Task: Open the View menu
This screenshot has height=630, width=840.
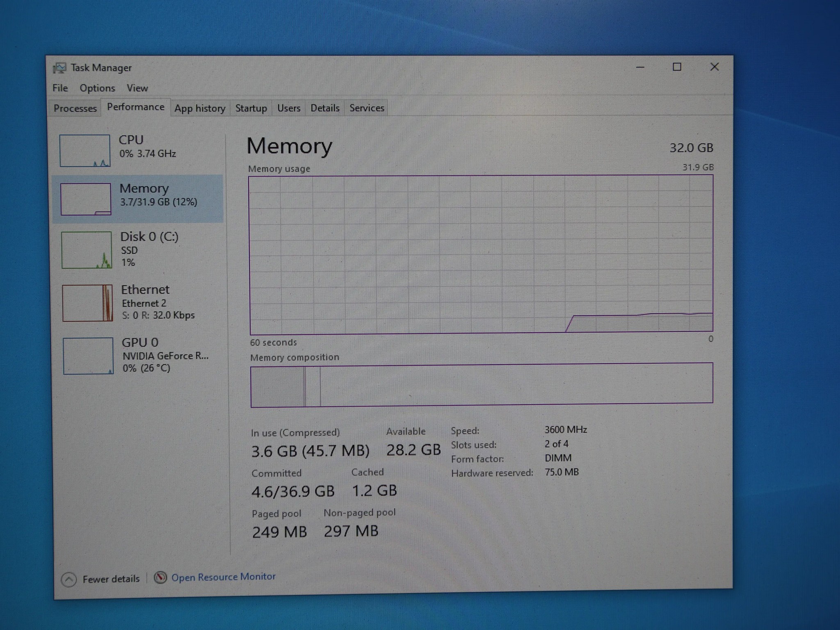Action: tap(137, 88)
